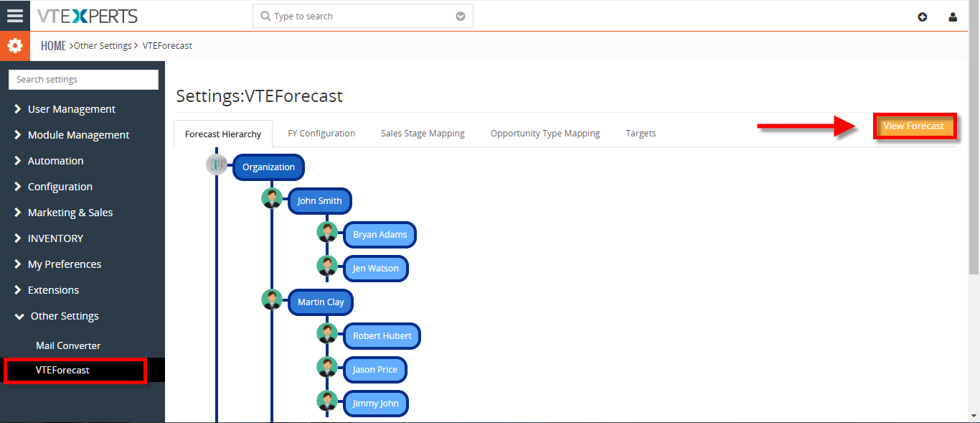Image resolution: width=980 pixels, height=423 pixels.
Task: Select the Robert Hubert node
Action: [x=382, y=336]
